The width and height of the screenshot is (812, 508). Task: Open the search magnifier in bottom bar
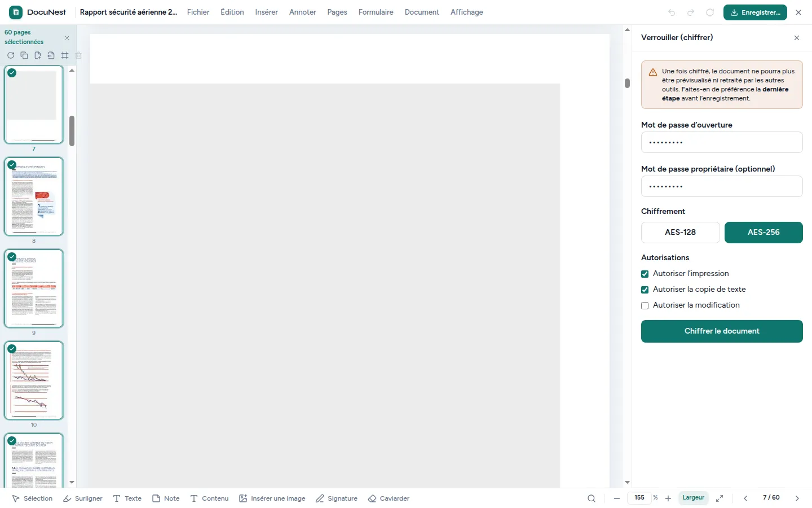coord(592,498)
